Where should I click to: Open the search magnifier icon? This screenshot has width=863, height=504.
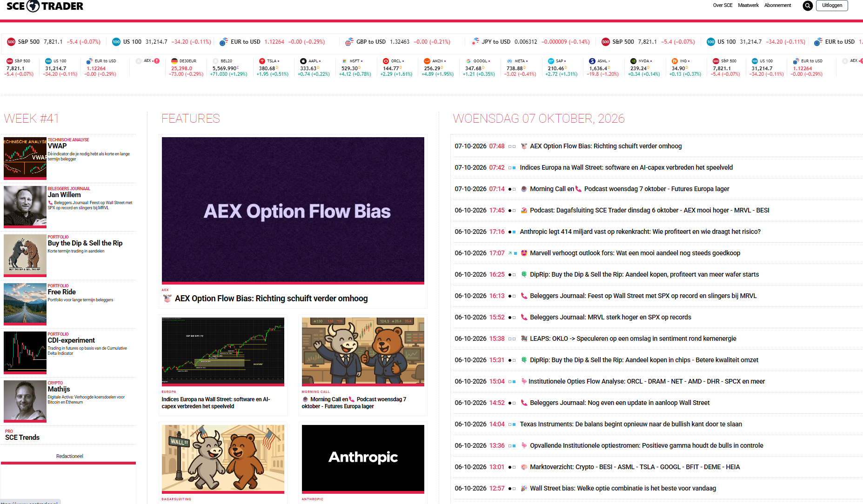(x=808, y=6)
